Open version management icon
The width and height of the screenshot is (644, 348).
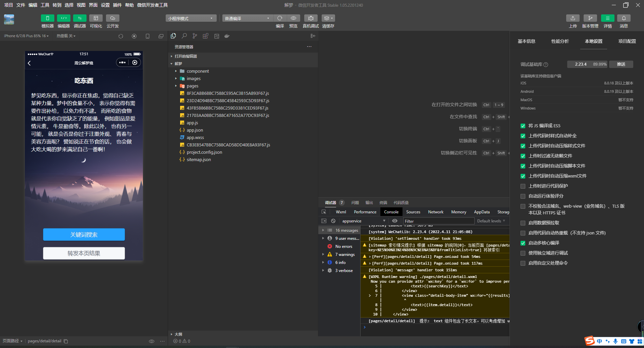pyautogui.click(x=590, y=18)
